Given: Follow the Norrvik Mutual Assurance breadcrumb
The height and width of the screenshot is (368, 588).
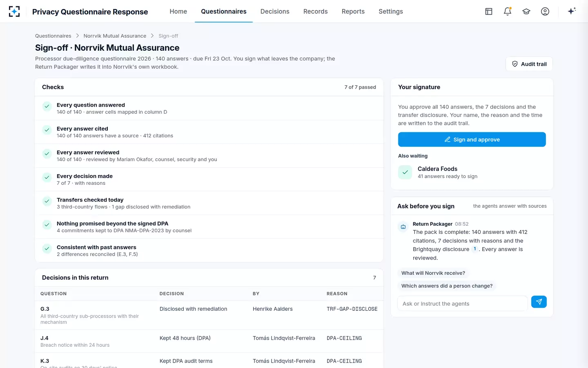Looking at the screenshot, I should (x=115, y=36).
